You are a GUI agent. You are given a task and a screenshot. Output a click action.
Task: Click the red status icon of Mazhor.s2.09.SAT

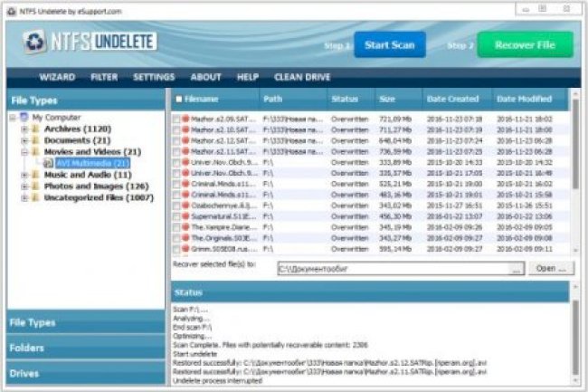coord(185,119)
